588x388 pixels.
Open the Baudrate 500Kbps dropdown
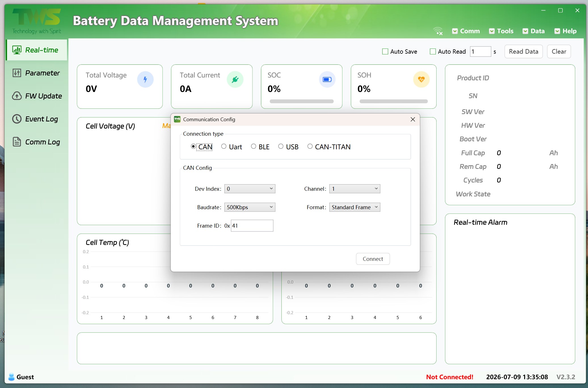250,207
